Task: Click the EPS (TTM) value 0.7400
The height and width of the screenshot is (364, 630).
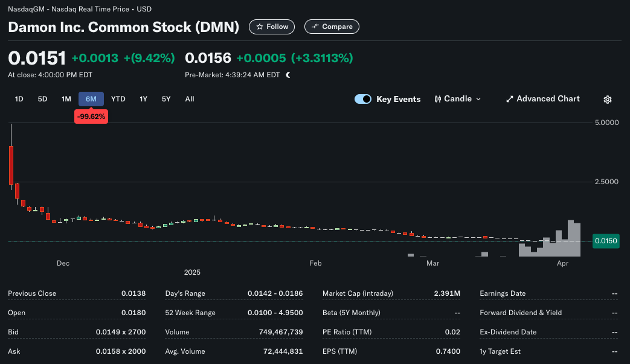Action: (448, 351)
